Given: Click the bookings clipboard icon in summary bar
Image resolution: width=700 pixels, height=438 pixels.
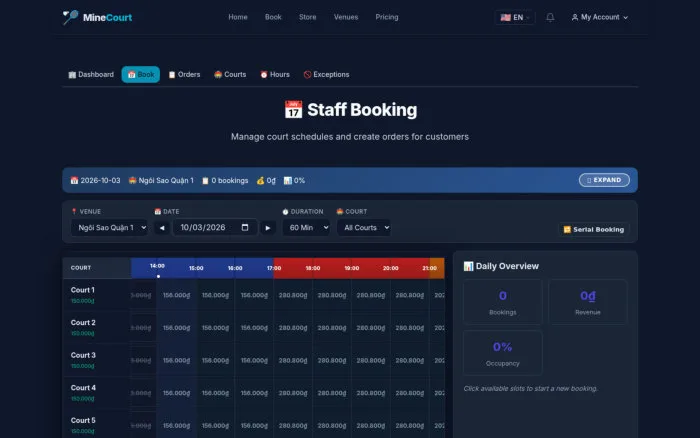Looking at the screenshot, I should (x=205, y=180).
